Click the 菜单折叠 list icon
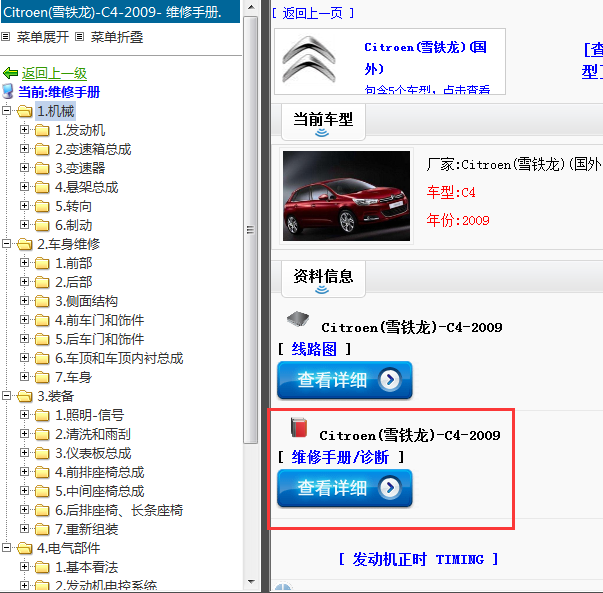 80,37
